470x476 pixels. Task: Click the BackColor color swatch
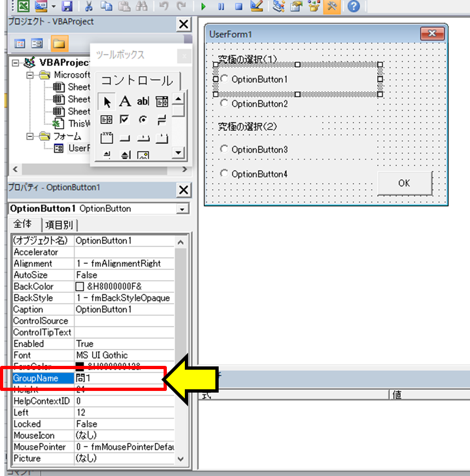tap(80, 287)
